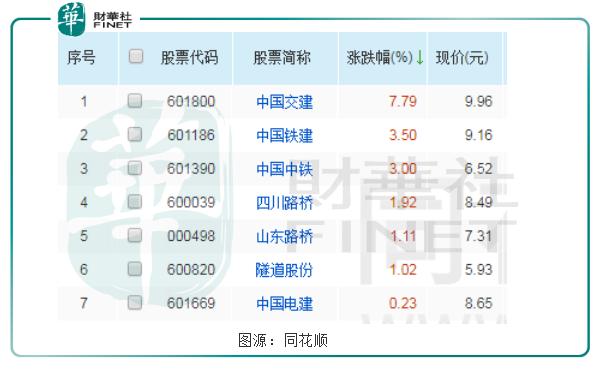The height and width of the screenshot is (369, 604).
Task: Check the box for 601800 row
Action: point(135,101)
